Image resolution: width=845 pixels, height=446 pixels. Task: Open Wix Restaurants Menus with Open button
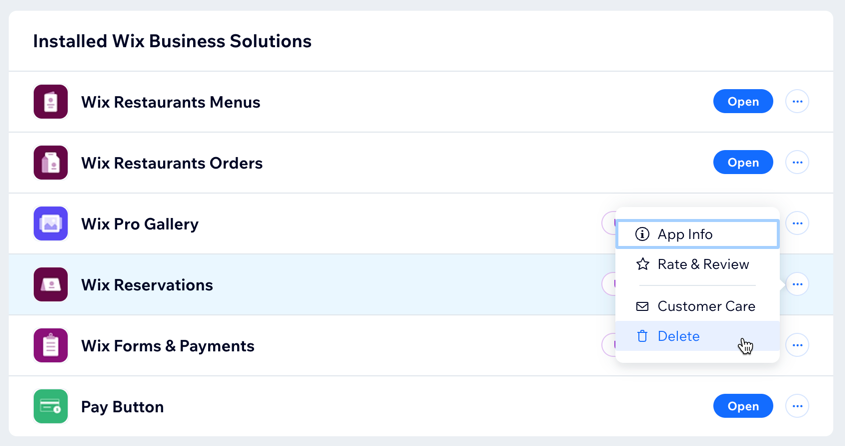[x=743, y=101]
